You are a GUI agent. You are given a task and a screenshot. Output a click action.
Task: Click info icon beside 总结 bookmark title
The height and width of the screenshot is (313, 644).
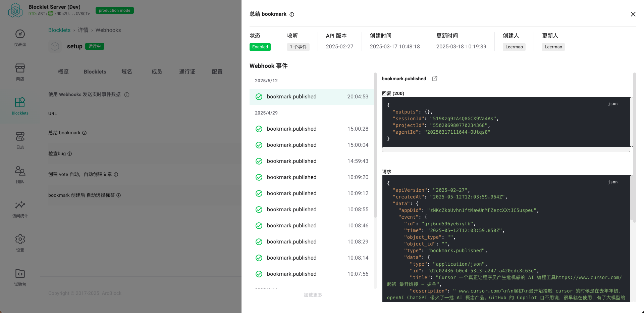292,14
